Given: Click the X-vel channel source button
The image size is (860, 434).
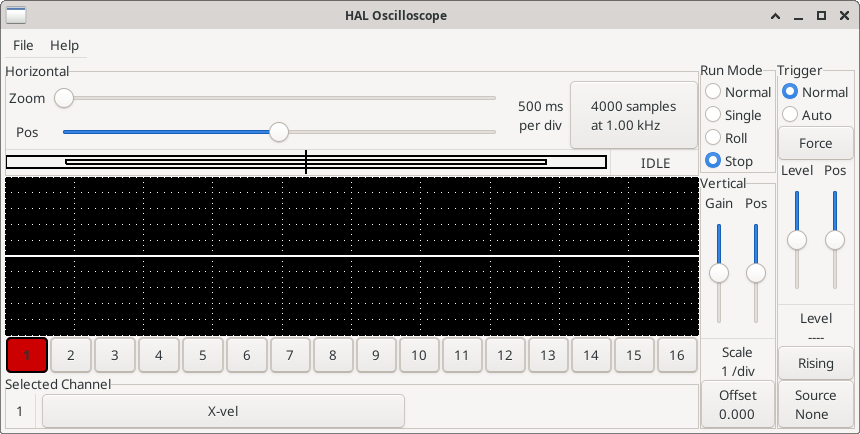Looking at the screenshot, I should [223, 411].
